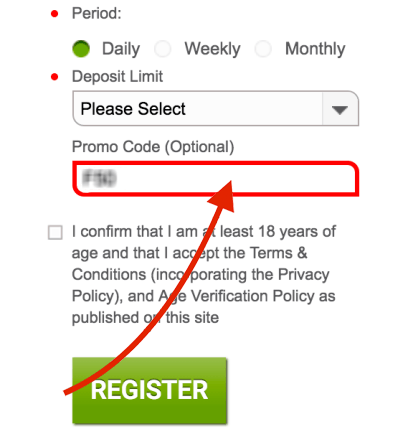The width and height of the screenshot is (408, 442).
Task: Open the Deposit Limit 'Please Select' dropdown
Action: (215, 109)
